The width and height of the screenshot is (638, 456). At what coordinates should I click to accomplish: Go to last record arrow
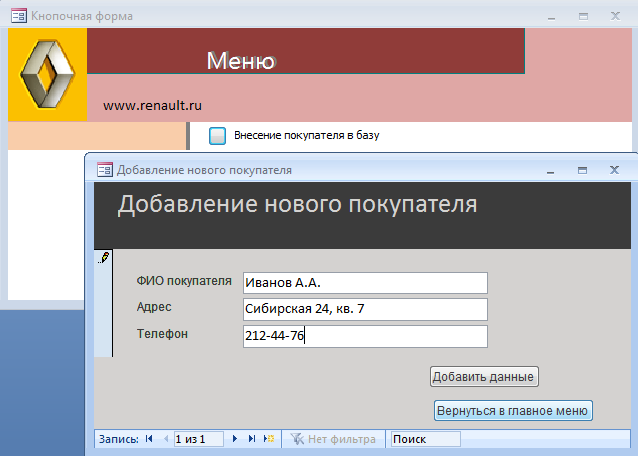pyautogui.click(x=252, y=439)
